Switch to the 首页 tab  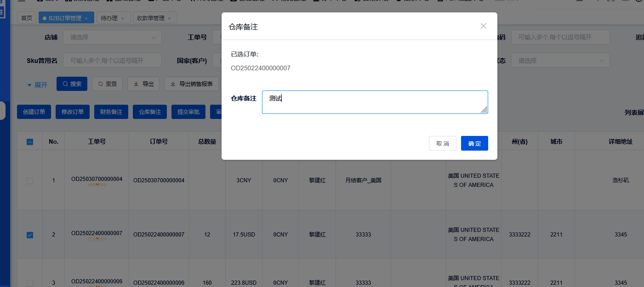click(x=27, y=18)
